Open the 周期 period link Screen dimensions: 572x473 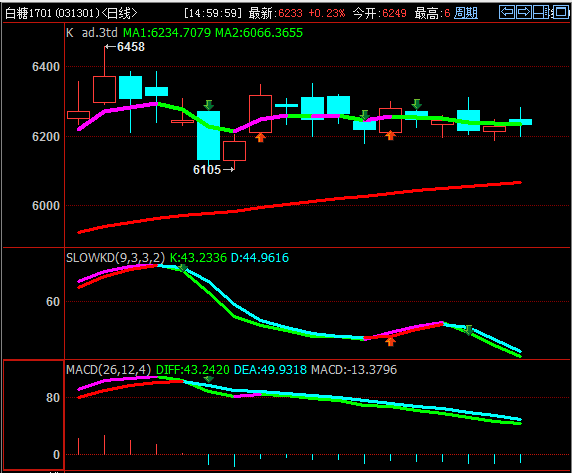pyautogui.click(x=466, y=13)
